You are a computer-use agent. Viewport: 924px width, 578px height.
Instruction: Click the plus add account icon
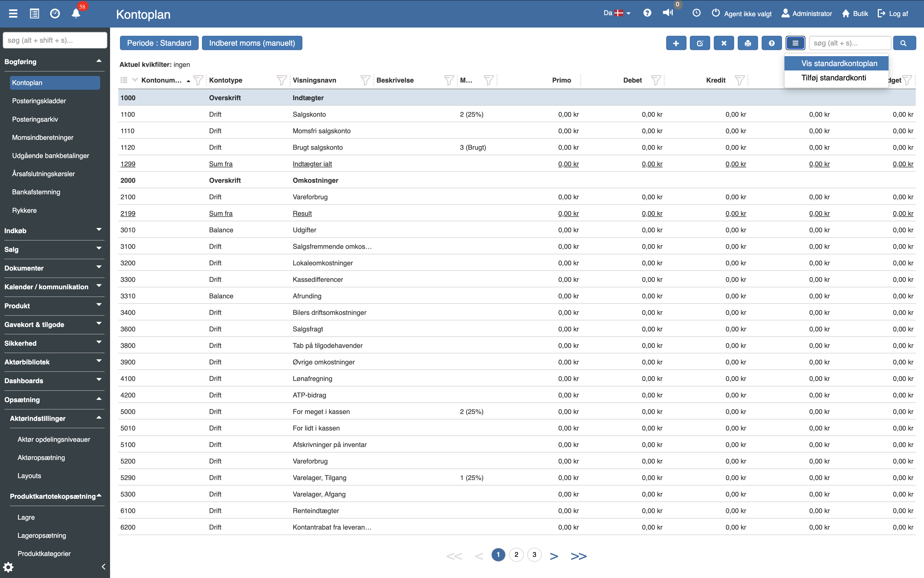(x=676, y=43)
